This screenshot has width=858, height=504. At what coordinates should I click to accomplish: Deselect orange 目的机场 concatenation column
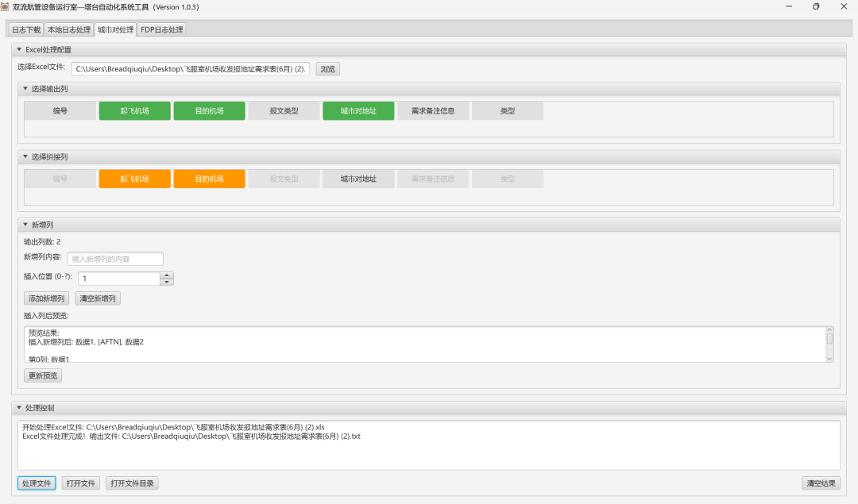pyautogui.click(x=209, y=179)
